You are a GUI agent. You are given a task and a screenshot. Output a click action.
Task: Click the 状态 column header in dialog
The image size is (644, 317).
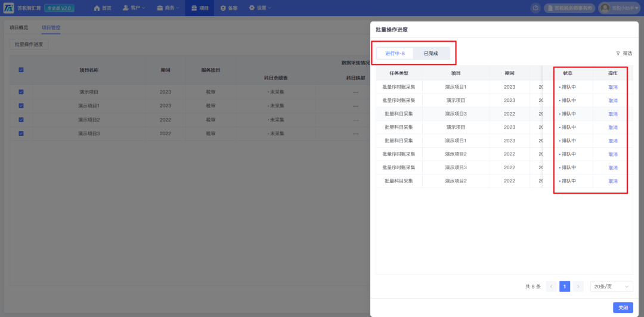point(568,73)
